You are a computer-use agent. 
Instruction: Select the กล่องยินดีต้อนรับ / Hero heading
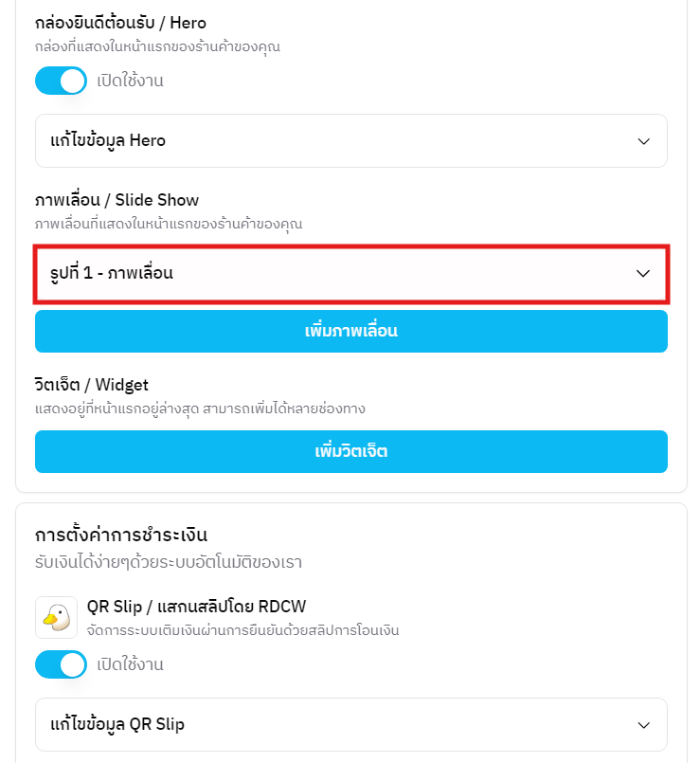click(x=120, y=22)
